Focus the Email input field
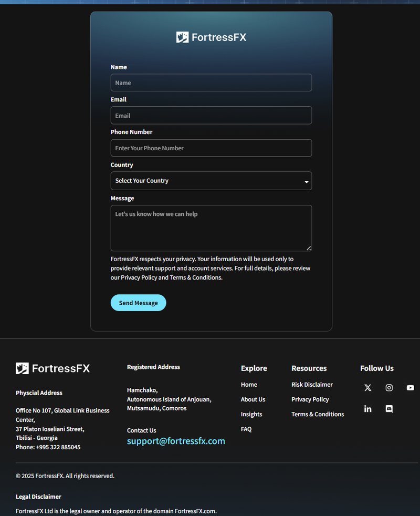The width and height of the screenshot is (420, 516). click(211, 115)
